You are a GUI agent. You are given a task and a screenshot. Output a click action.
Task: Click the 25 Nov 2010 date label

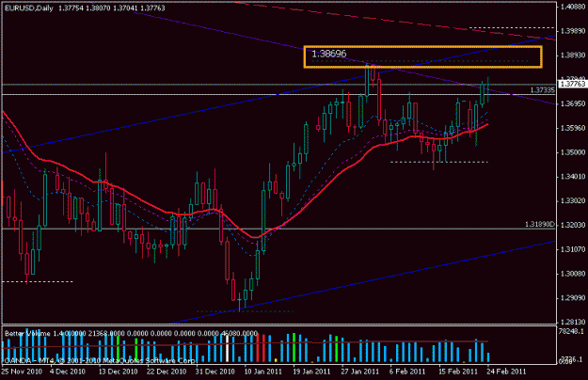point(22,372)
